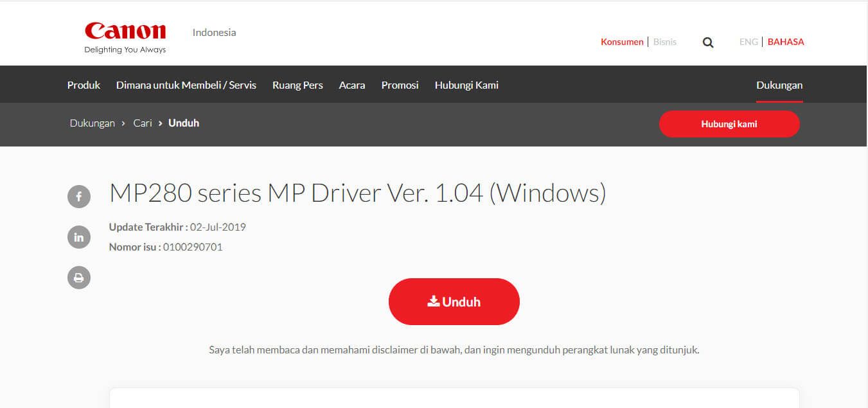Click the Dukungan breadcrumb link

(x=93, y=123)
